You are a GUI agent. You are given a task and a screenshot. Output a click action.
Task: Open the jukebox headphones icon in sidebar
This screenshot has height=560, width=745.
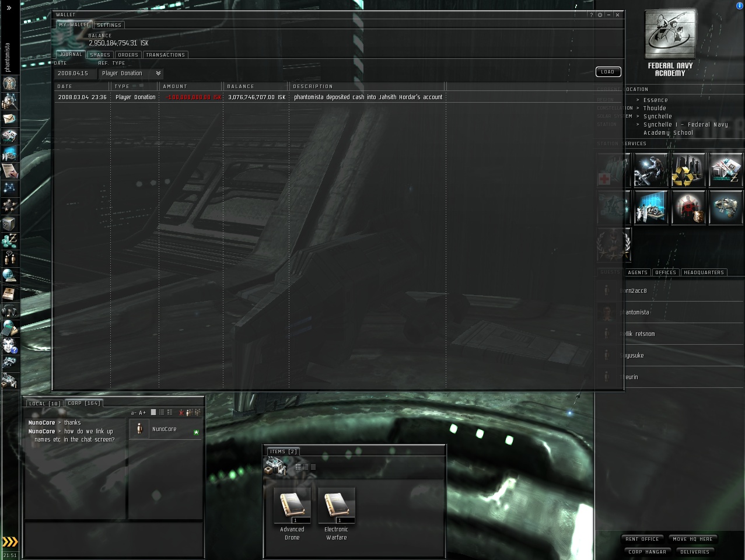10,311
